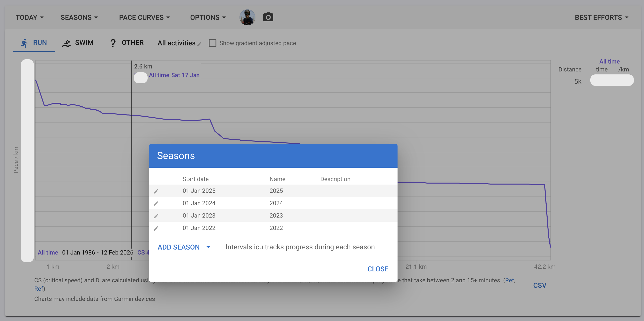Expand the Add Season dropdown arrow
Screen dimensions: 644x321
(x=208, y=247)
